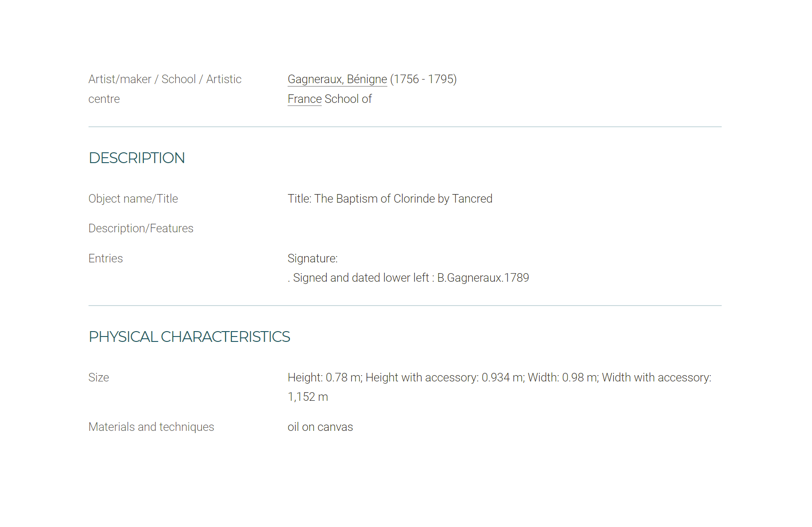Click the oil on canvas value
Viewport: 812px width, 527px height.
click(320, 427)
